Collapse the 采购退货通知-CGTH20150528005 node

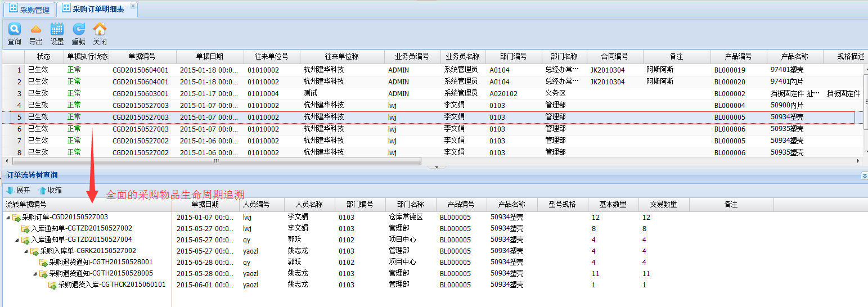(x=35, y=274)
